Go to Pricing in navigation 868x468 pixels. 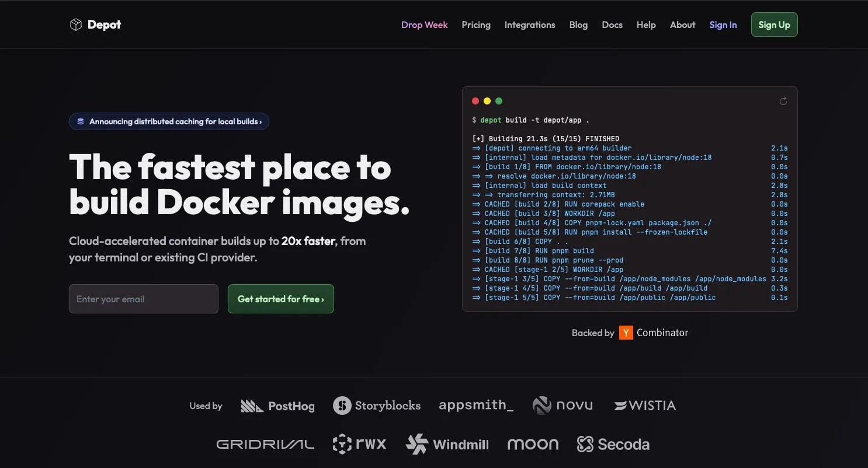click(476, 25)
